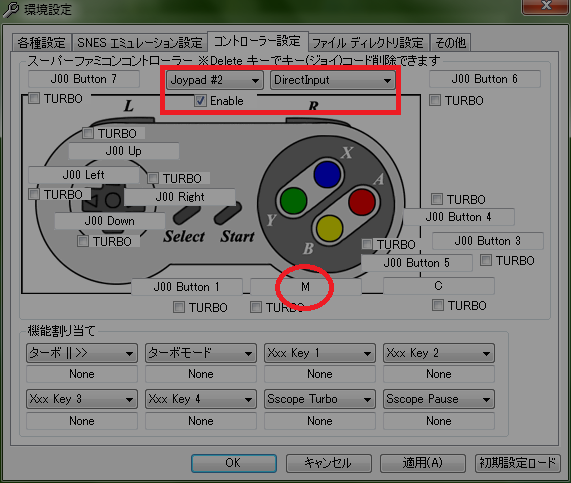Select the M key assignment field
This screenshot has width=571, height=483.
click(306, 287)
